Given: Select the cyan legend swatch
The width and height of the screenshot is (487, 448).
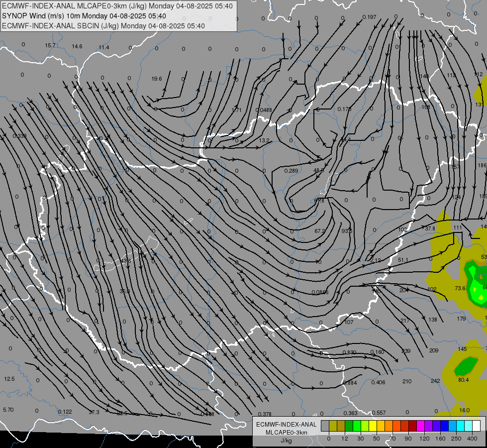Looking at the screenshot, I should click(x=460, y=426).
